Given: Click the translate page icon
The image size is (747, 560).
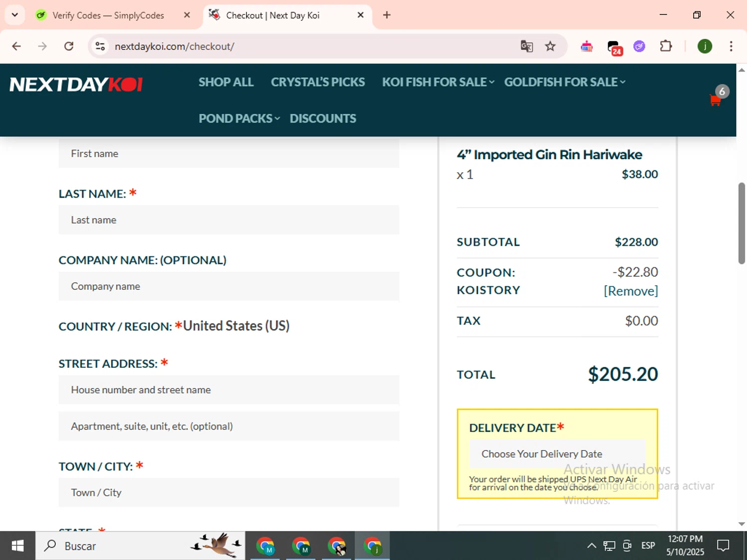Looking at the screenshot, I should (x=526, y=46).
